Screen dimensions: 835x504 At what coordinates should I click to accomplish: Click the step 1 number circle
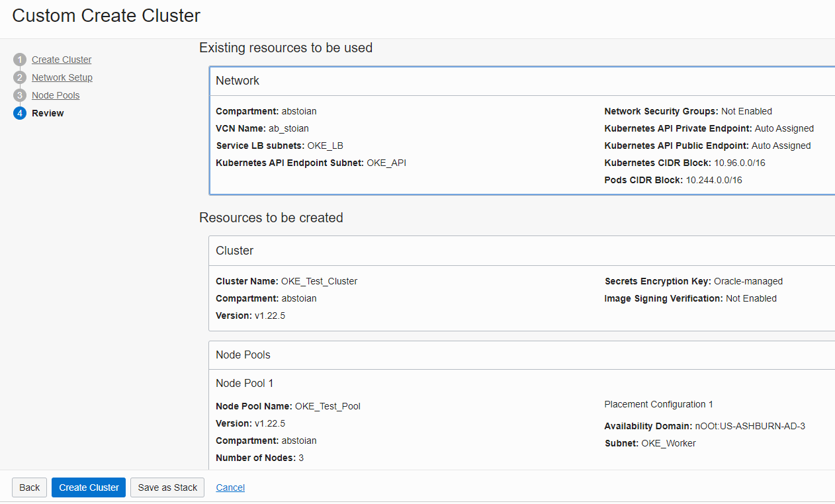coord(19,60)
